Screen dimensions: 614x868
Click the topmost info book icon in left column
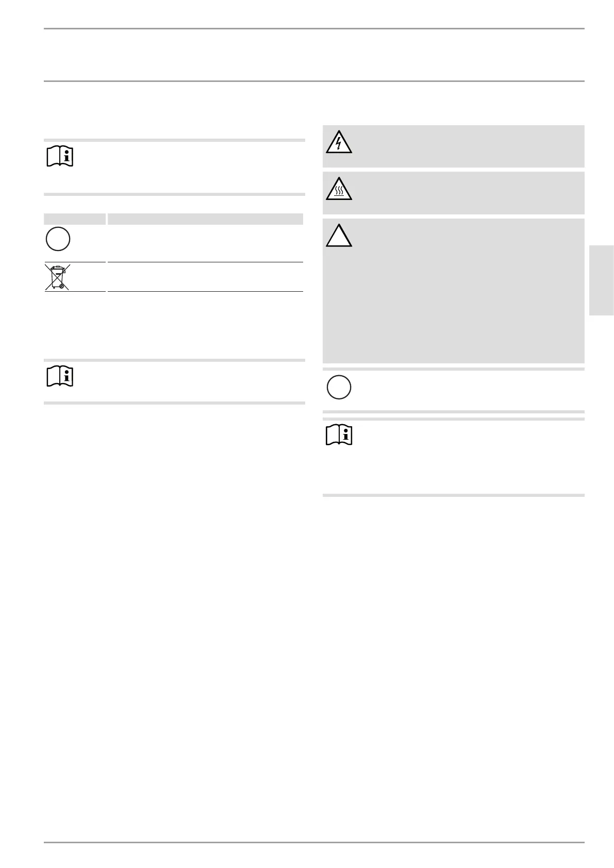(x=60, y=156)
